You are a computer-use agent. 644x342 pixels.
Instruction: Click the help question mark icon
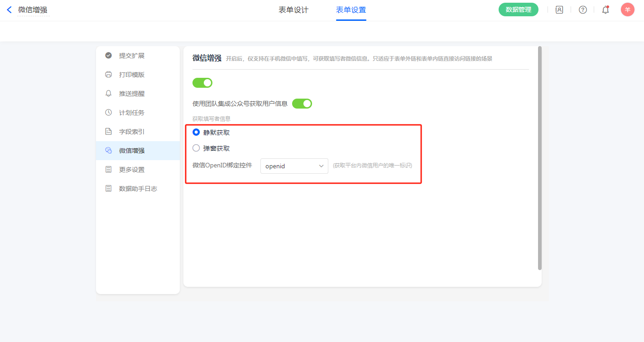pyautogui.click(x=583, y=10)
